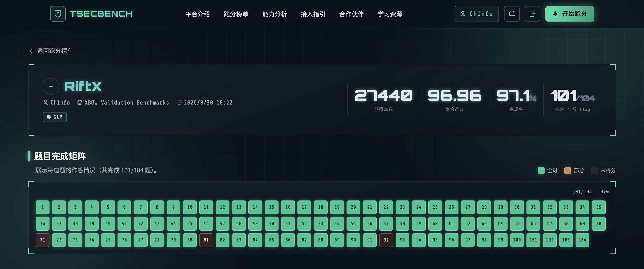The image size is (644, 269).
Task: Select failed question tile 81
Action: pos(206,240)
